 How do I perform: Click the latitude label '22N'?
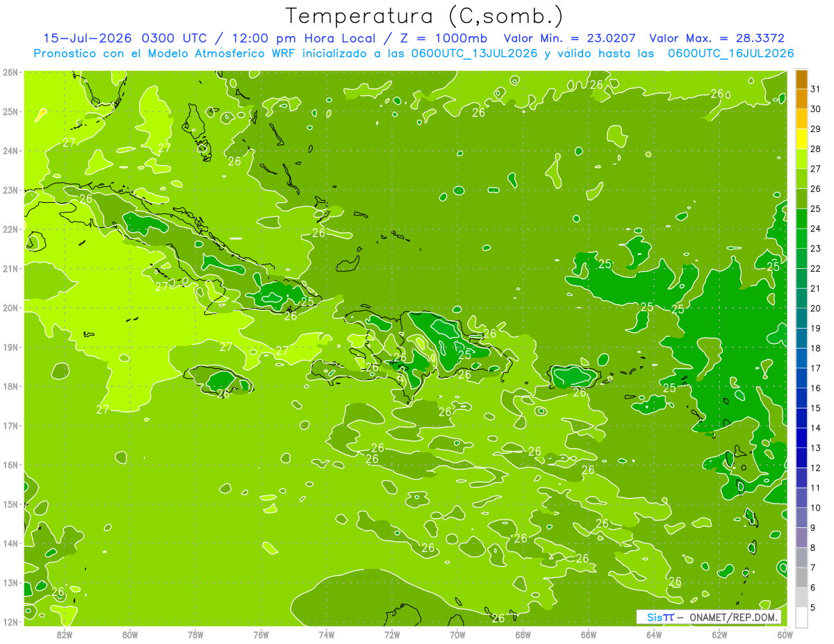10,229
